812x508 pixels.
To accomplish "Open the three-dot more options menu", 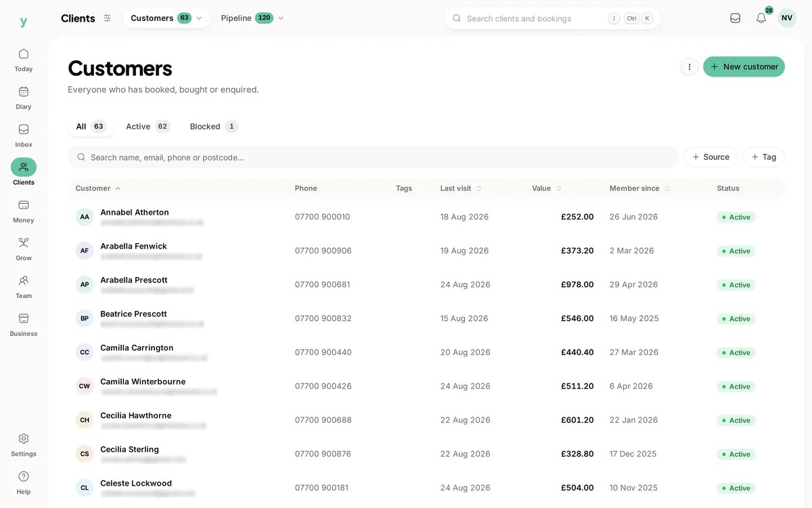I will 690,66.
